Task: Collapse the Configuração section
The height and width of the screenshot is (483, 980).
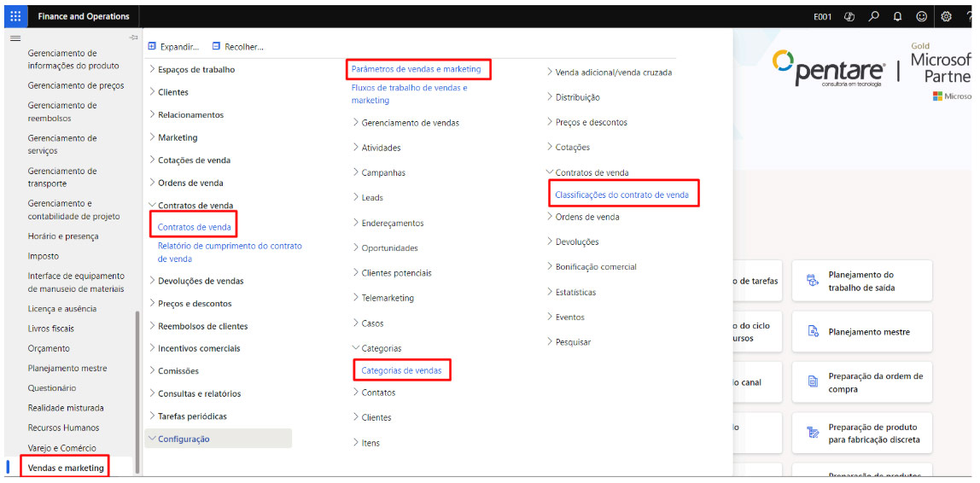Action: (183, 439)
